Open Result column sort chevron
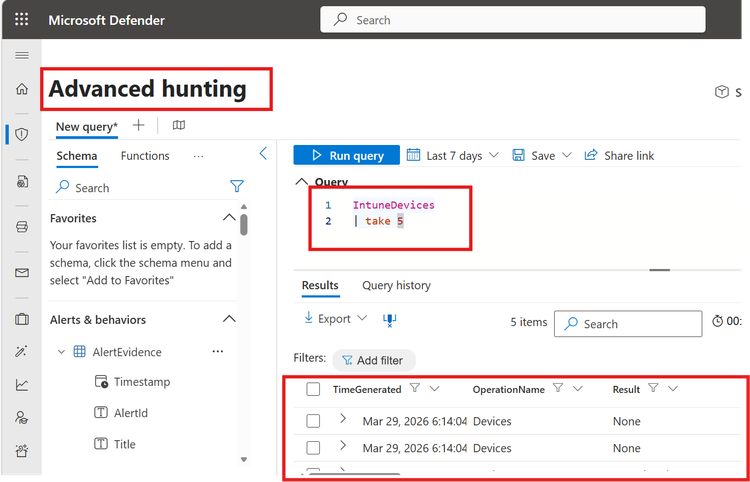 pos(673,388)
